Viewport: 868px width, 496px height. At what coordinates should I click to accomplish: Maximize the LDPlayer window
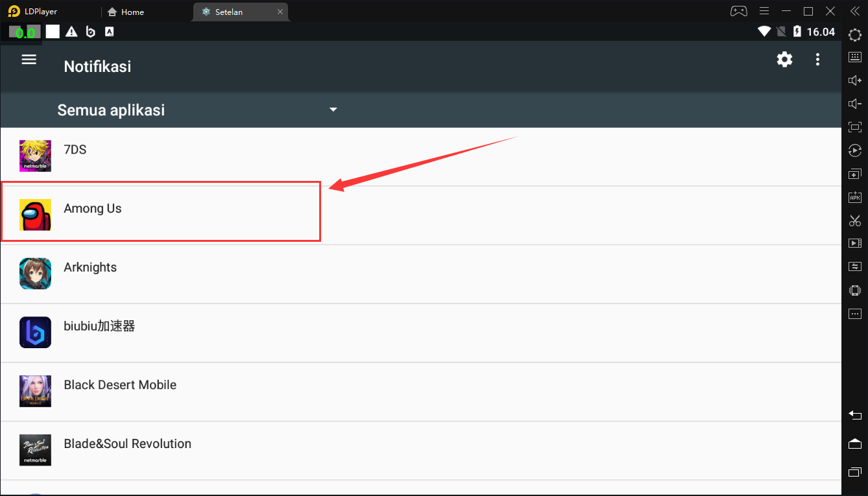(x=808, y=11)
